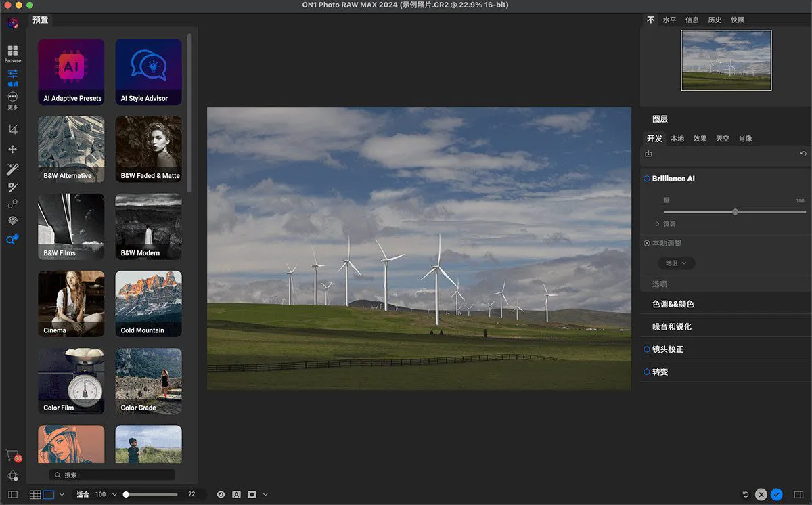812x505 pixels.
Task: Open the Browse module
Action: [13, 52]
